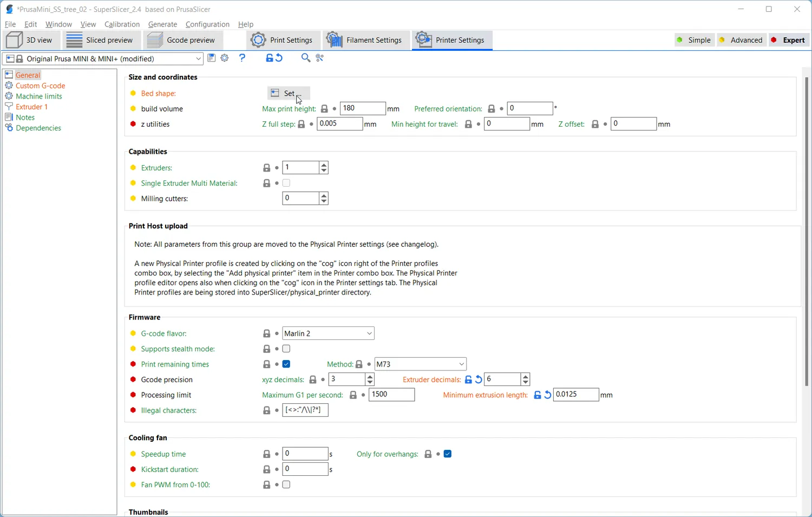Increase xyz decimals spinner
Viewport: 812px width, 517px height.
(x=370, y=376)
